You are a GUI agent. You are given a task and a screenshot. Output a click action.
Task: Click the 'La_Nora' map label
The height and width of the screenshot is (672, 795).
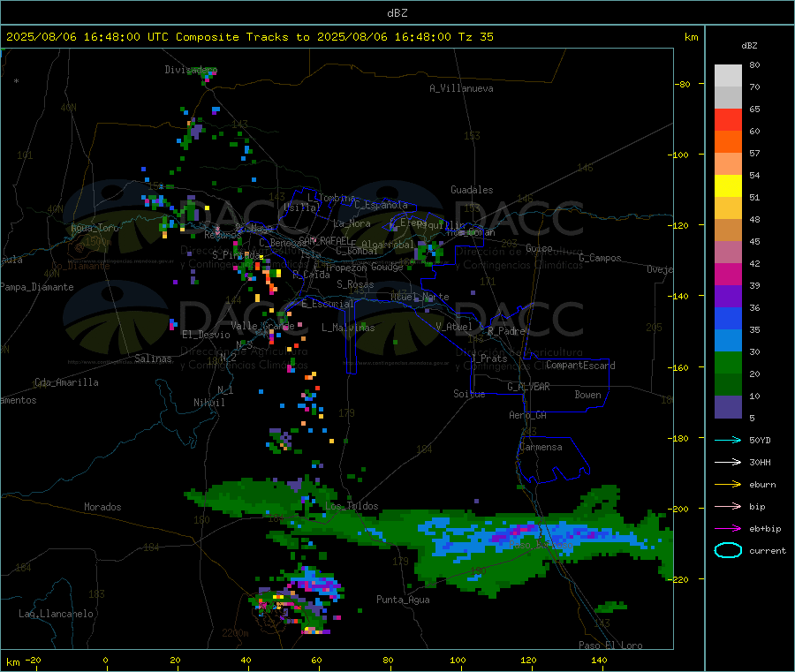[x=352, y=223]
